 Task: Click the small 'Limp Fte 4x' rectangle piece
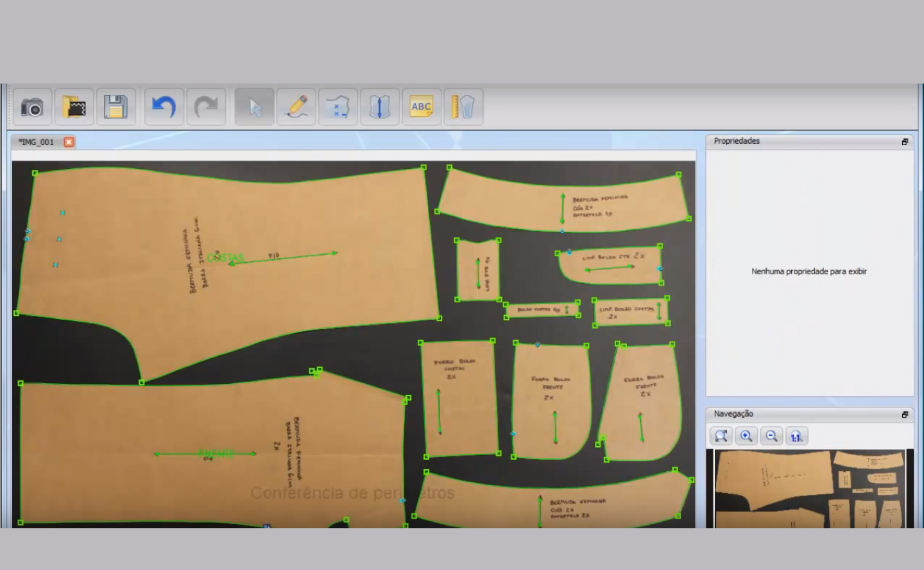coord(477,270)
